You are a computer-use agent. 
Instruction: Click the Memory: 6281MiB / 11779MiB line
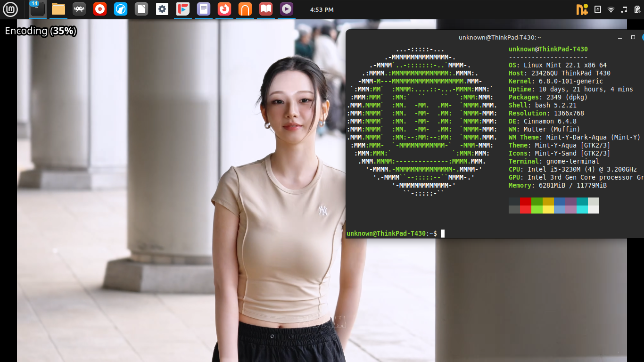pyautogui.click(x=558, y=185)
